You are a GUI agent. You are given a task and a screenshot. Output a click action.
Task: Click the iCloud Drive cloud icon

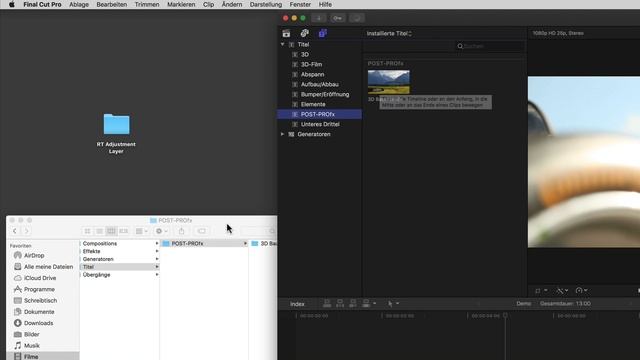[x=18, y=278]
